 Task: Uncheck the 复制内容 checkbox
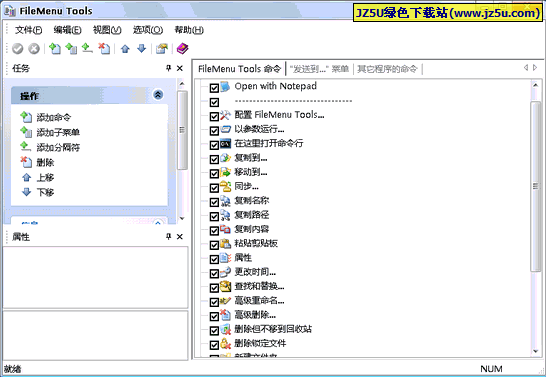[214, 231]
